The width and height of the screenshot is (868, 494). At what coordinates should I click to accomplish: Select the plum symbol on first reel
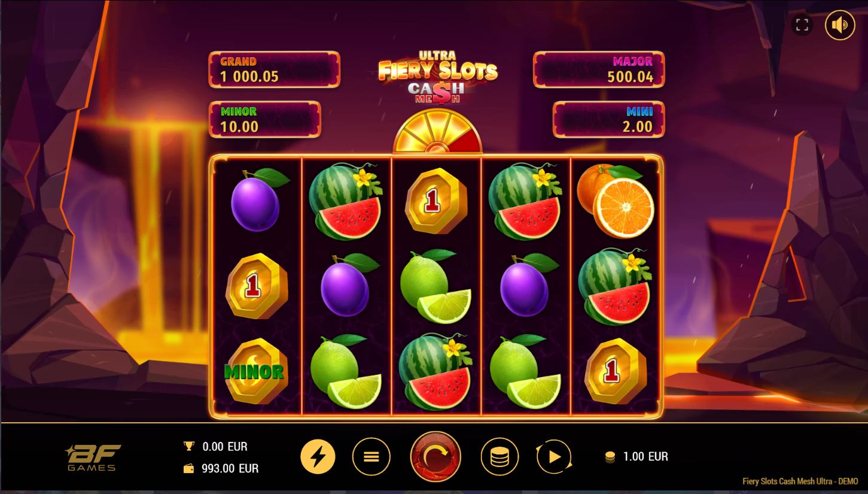257,201
